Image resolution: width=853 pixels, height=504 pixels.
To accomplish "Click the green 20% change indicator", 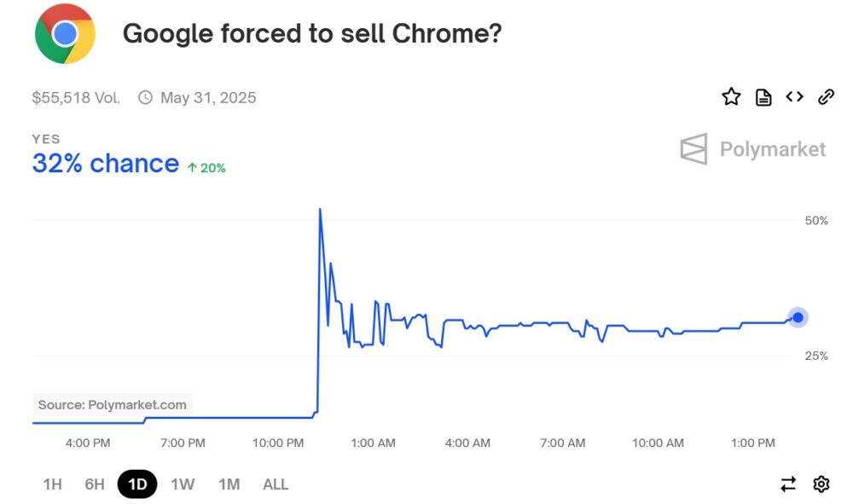I will click(205, 167).
